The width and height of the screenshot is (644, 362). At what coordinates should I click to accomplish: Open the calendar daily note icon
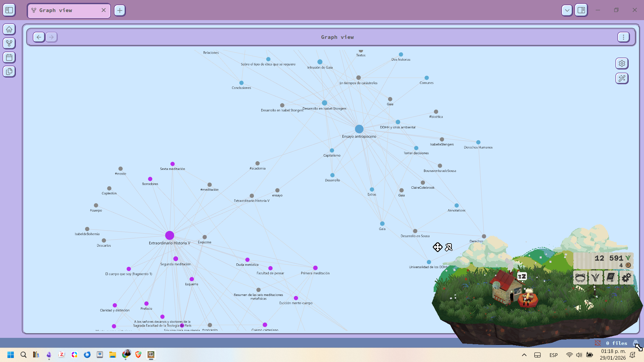tap(9, 57)
